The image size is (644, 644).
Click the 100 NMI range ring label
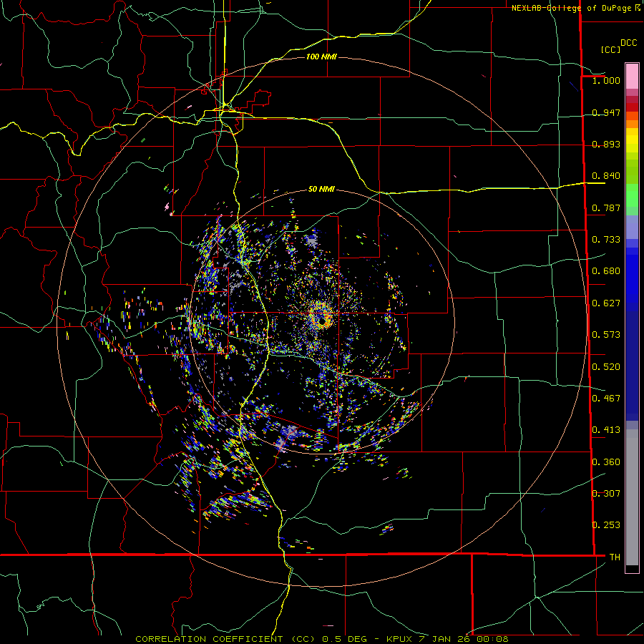click(x=321, y=57)
